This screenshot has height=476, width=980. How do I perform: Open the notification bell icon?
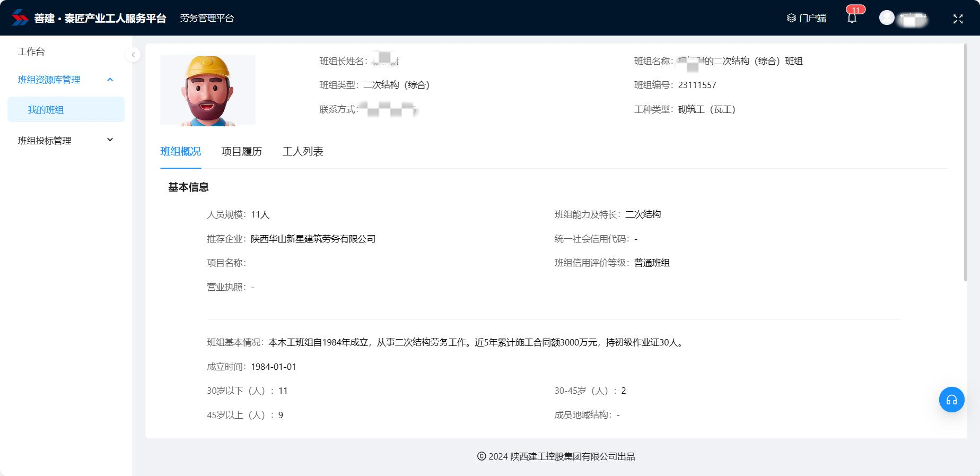tap(852, 19)
